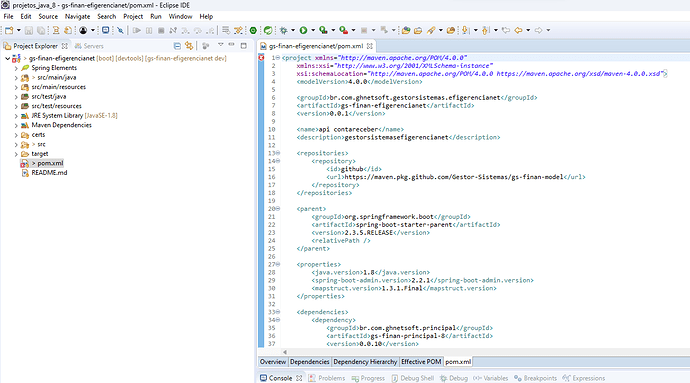Click the green Run play icon
This screenshot has width=690, height=383.
[303, 30]
